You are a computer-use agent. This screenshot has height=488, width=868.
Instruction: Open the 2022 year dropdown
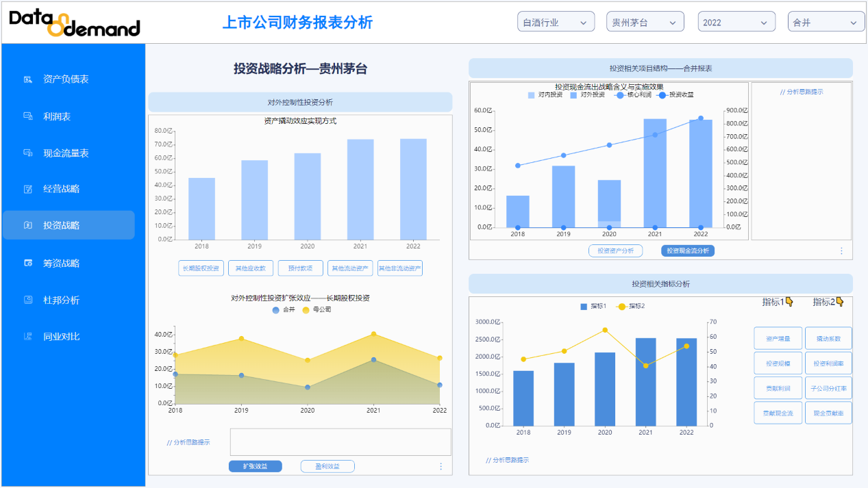(x=736, y=23)
